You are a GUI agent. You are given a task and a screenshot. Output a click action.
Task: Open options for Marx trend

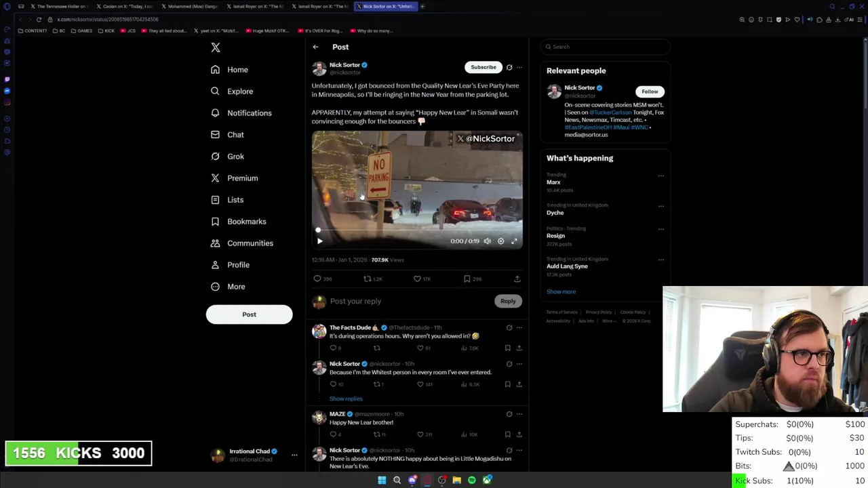(x=660, y=176)
